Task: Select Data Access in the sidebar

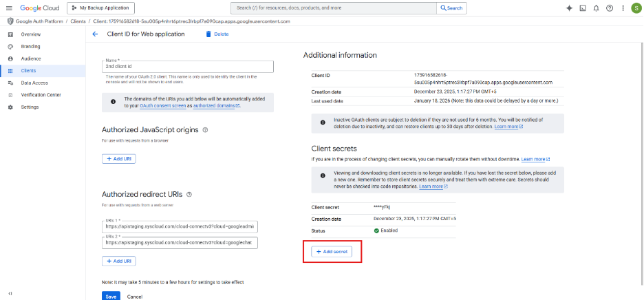Action: tap(34, 83)
